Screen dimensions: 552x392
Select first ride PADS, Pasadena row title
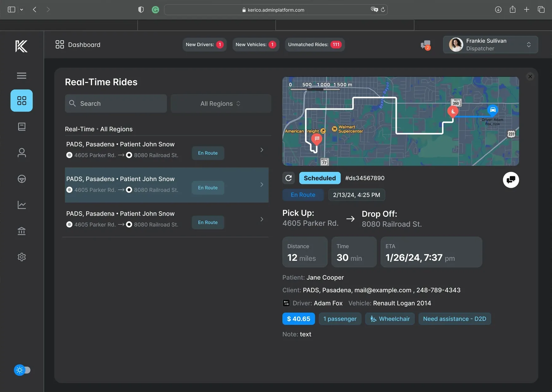(x=120, y=144)
